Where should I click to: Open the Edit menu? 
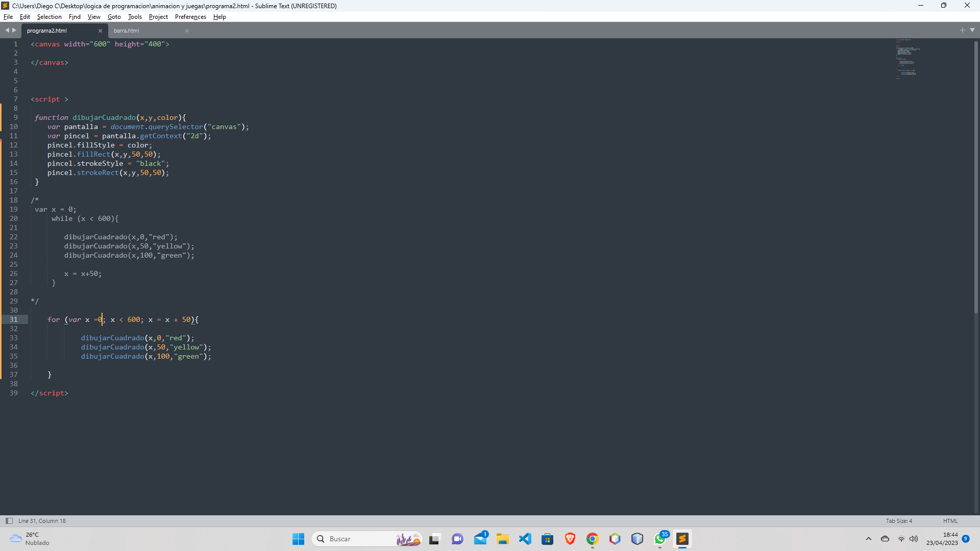[x=24, y=17]
